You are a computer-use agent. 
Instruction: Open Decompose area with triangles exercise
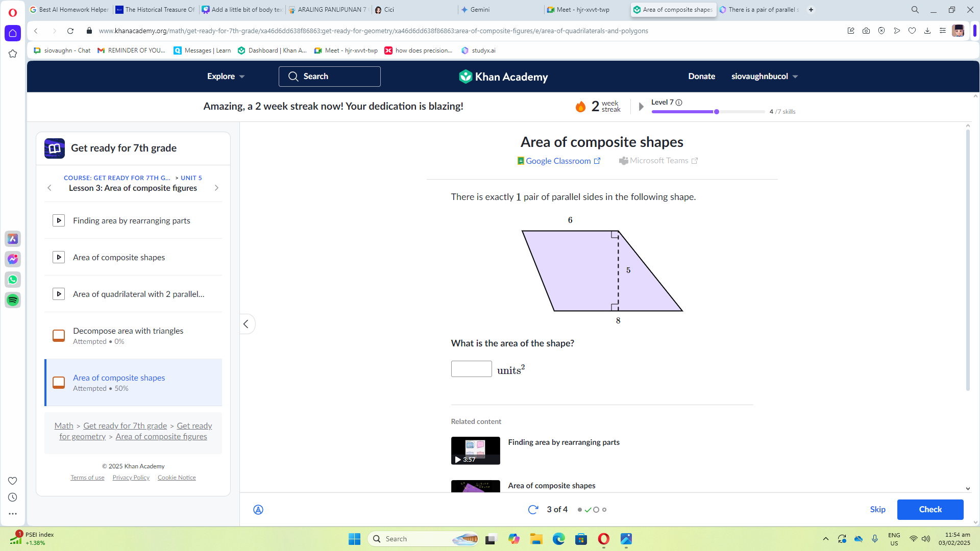[133, 335]
